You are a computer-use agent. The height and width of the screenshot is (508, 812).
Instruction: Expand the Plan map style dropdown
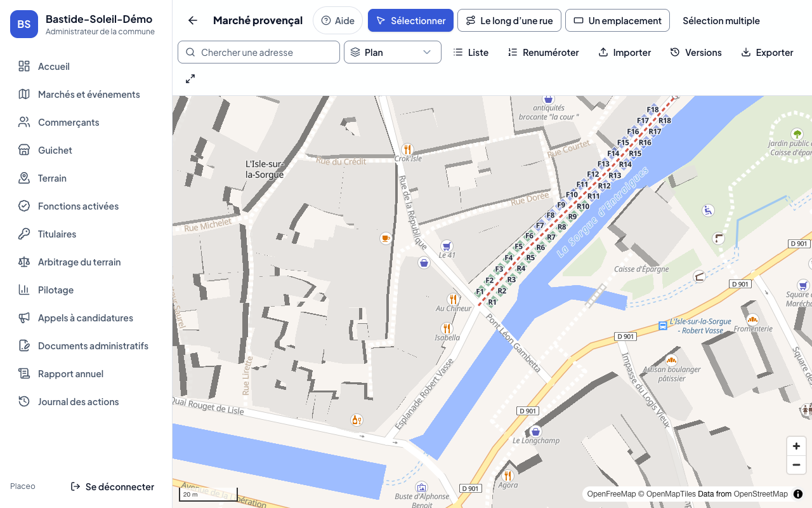pos(392,52)
